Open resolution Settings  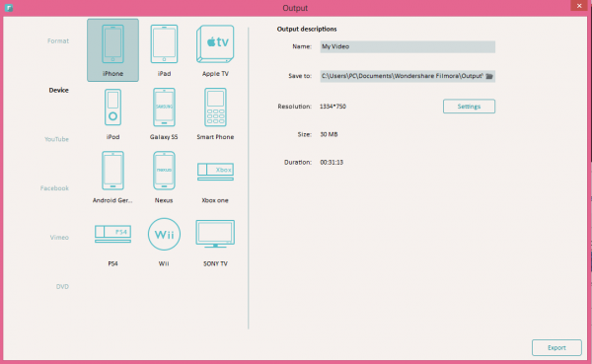(x=469, y=107)
